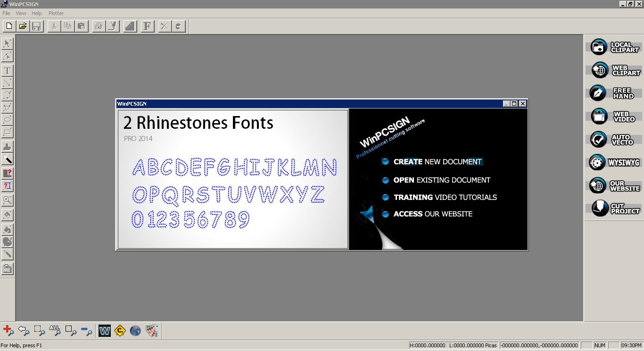644x351 pixels.
Task: Choose Training Video Tutorials
Action: [439, 197]
